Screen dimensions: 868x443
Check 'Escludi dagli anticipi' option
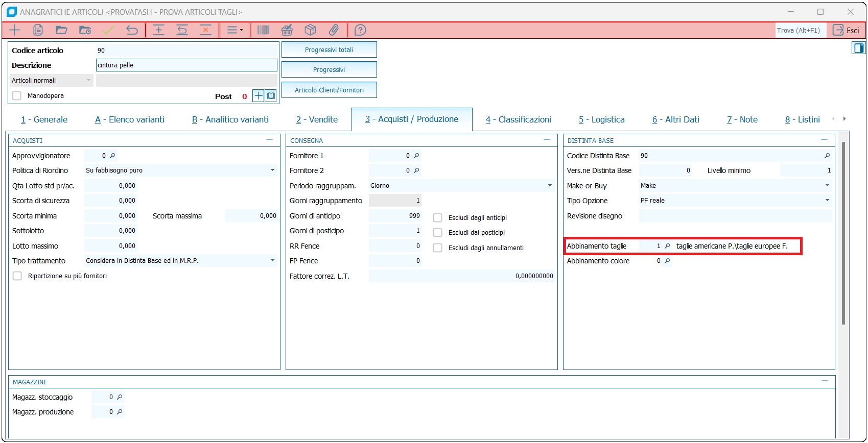coord(438,218)
